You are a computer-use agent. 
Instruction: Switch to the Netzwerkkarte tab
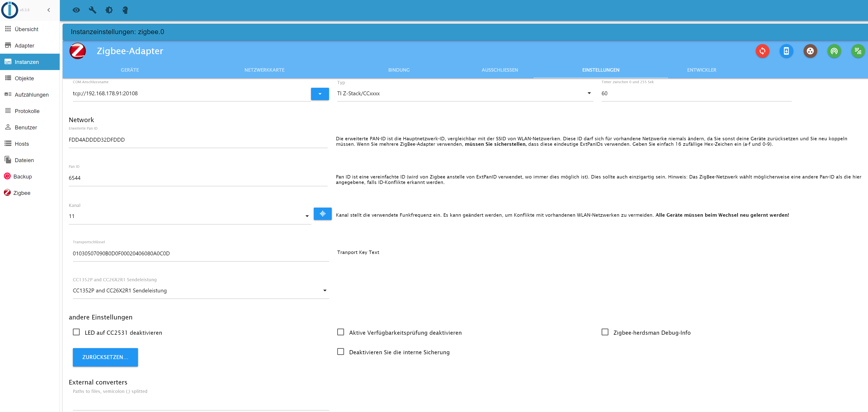(x=264, y=70)
